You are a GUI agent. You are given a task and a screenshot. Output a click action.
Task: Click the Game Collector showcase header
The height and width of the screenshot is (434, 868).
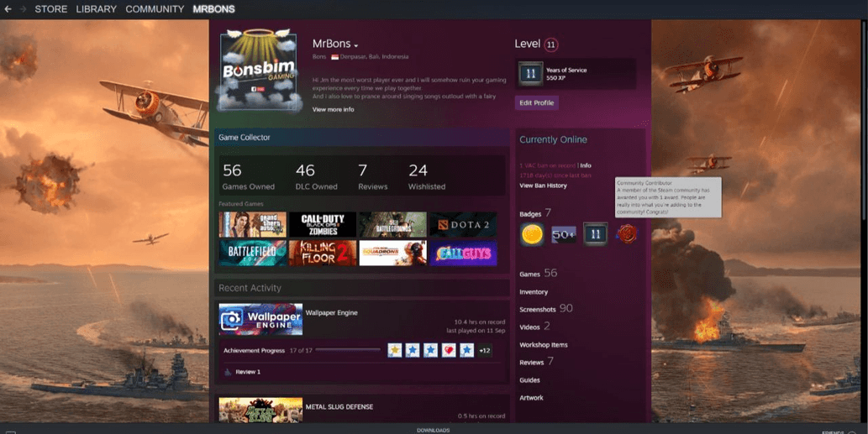coord(362,138)
